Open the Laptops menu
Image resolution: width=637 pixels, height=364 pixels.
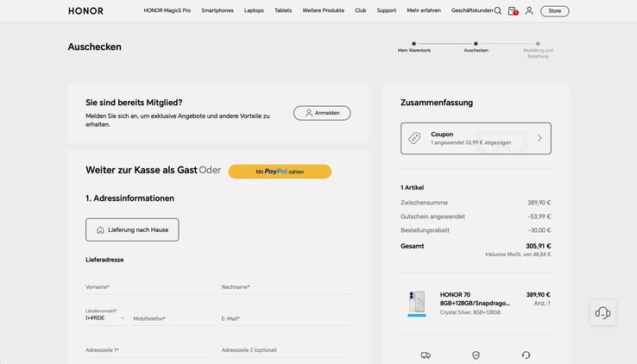(x=254, y=11)
